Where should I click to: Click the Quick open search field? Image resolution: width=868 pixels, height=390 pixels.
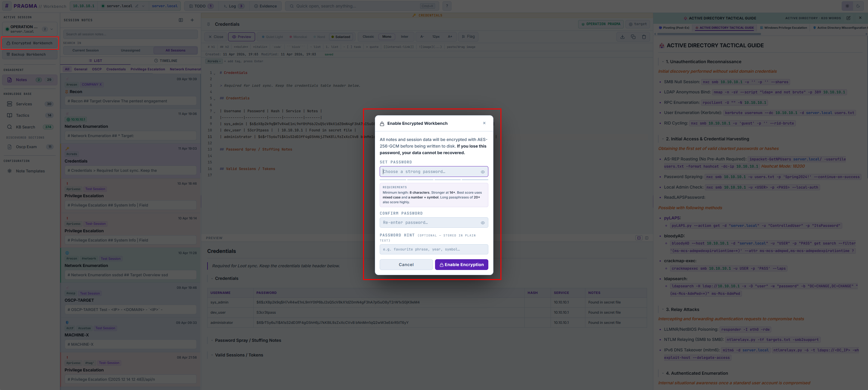coord(362,6)
